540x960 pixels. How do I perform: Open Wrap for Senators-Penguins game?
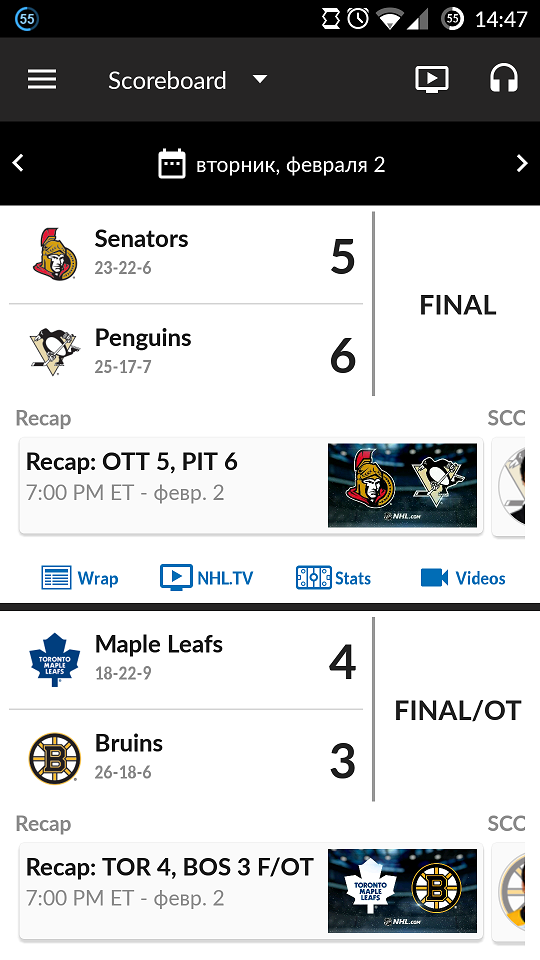(x=80, y=578)
